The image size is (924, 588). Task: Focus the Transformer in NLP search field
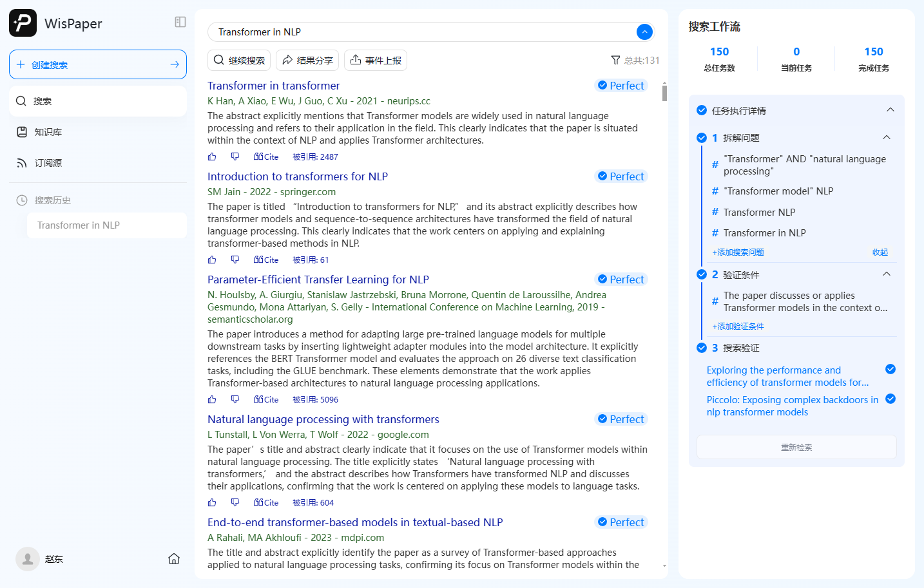[x=422, y=32]
